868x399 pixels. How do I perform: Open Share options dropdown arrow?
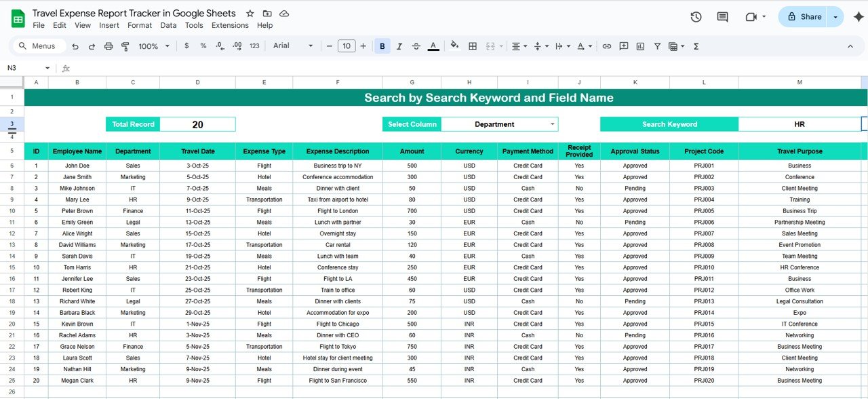click(x=835, y=17)
